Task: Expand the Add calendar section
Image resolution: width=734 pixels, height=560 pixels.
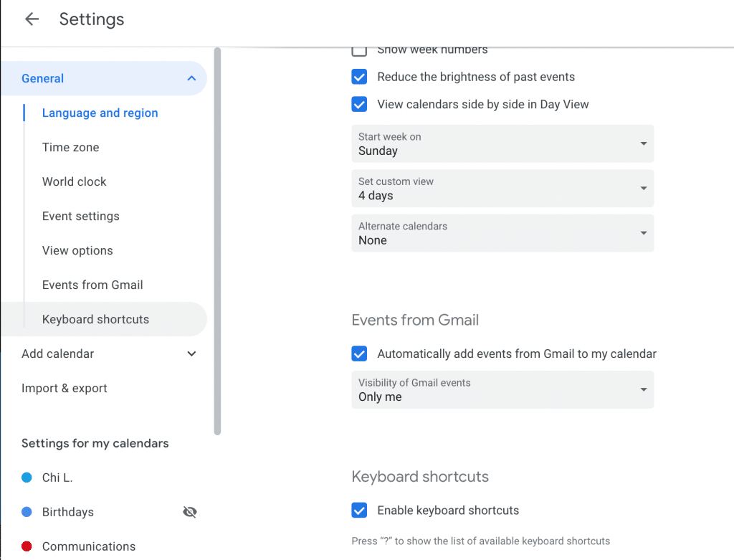Action: coord(191,353)
